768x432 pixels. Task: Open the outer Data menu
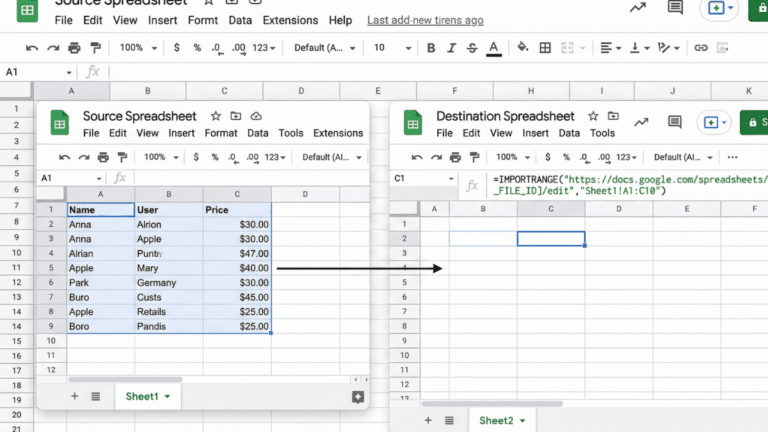(x=240, y=21)
